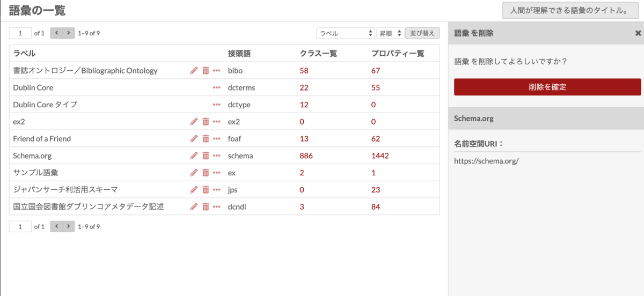This screenshot has width=644, height=296.
Task: Open foaf property count 62 link
Action: pyautogui.click(x=376, y=138)
